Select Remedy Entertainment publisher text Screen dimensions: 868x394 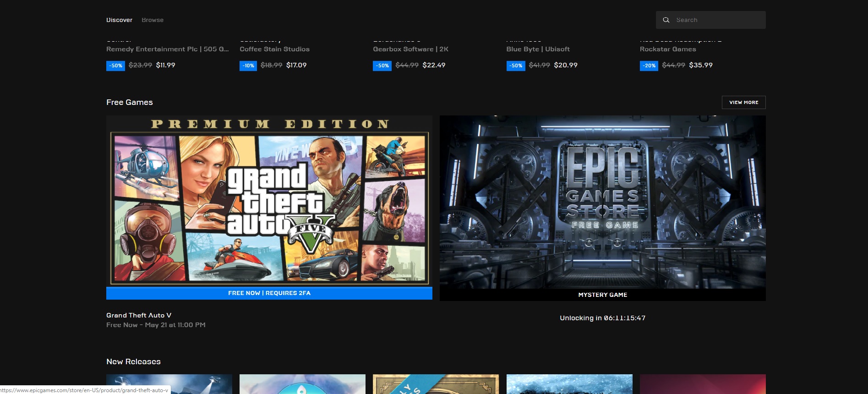pyautogui.click(x=168, y=49)
